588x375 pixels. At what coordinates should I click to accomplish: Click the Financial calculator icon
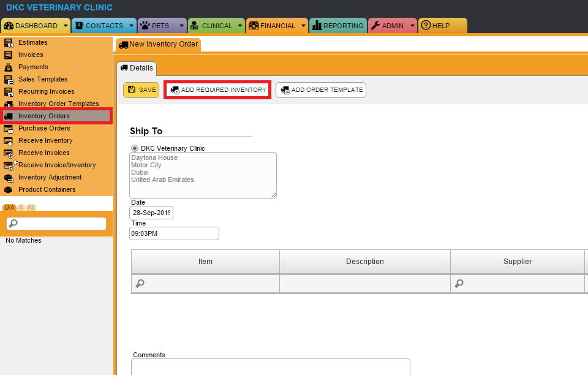pos(254,26)
